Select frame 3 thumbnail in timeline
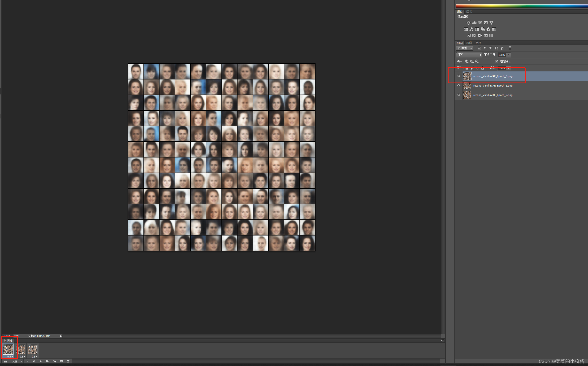This screenshot has height=366, width=588. click(33, 349)
